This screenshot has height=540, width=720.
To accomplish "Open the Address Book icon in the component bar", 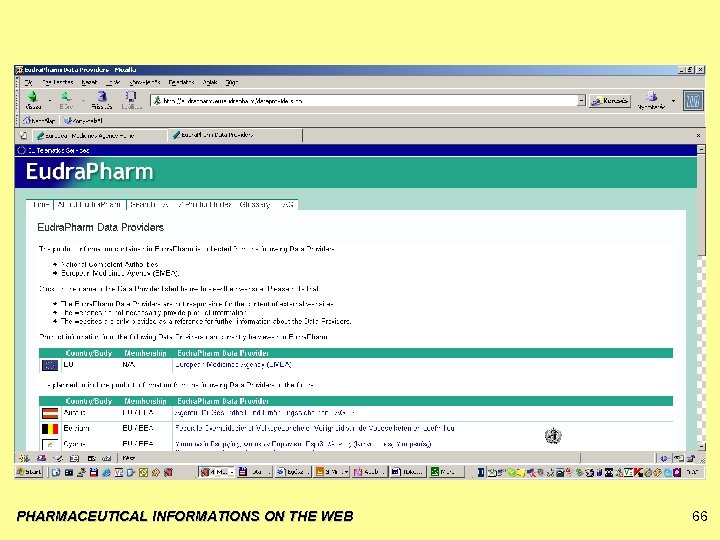I will [74, 458].
